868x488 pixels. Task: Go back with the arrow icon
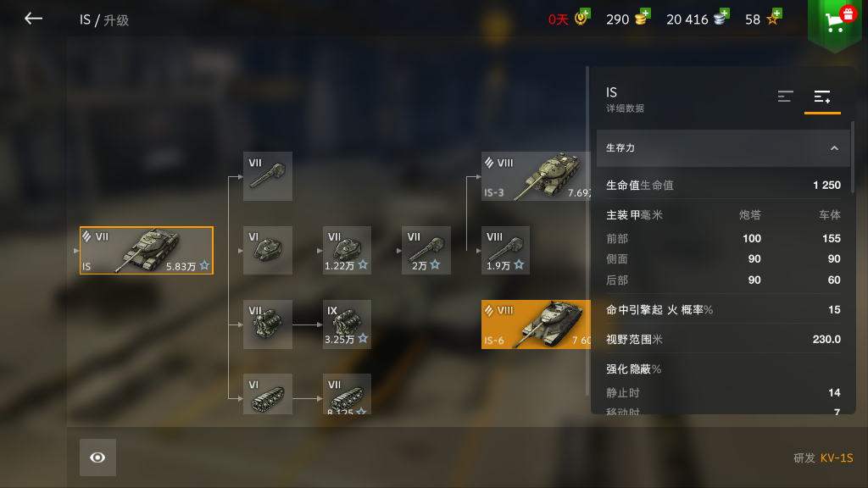coord(33,19)
